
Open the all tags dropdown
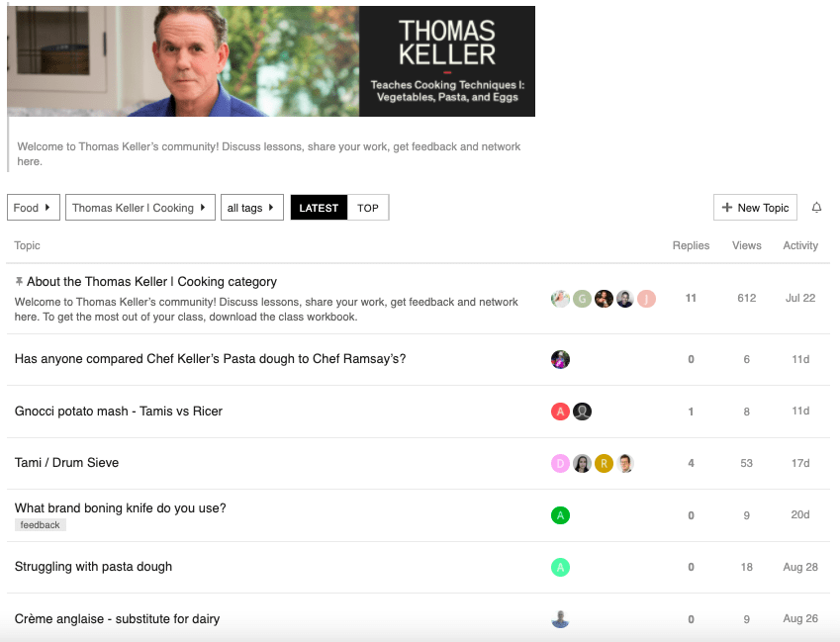(251, 207)
